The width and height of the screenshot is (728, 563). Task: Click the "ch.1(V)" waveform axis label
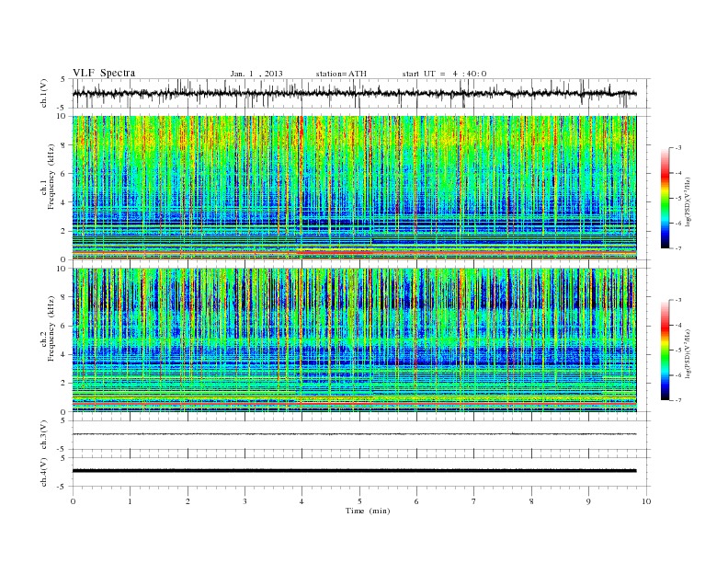44,93
